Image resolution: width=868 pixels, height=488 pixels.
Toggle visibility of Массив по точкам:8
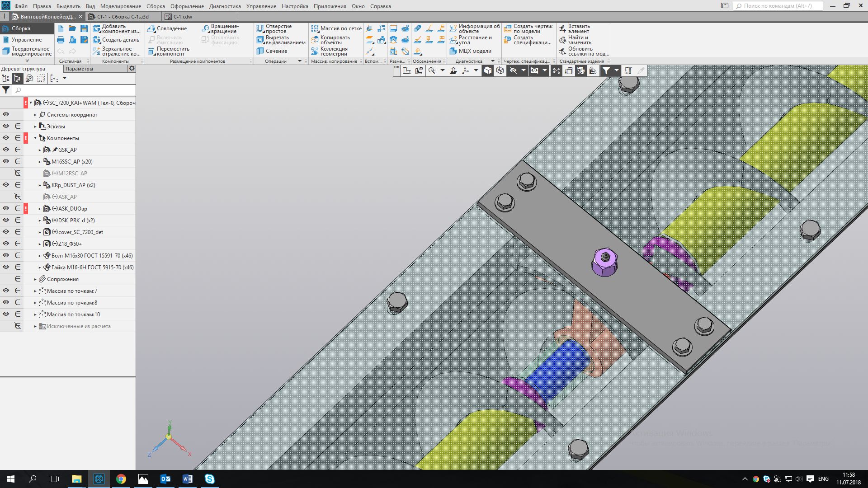tap(6, 302)
